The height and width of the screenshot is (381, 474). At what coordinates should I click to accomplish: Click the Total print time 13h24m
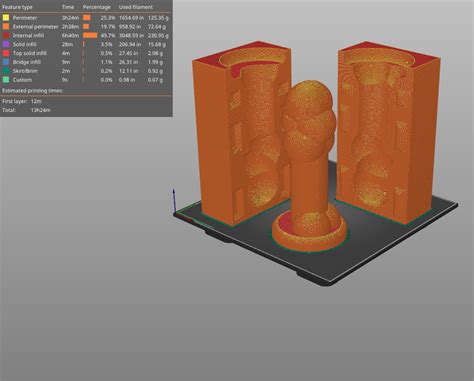click(x=41, y=110)
